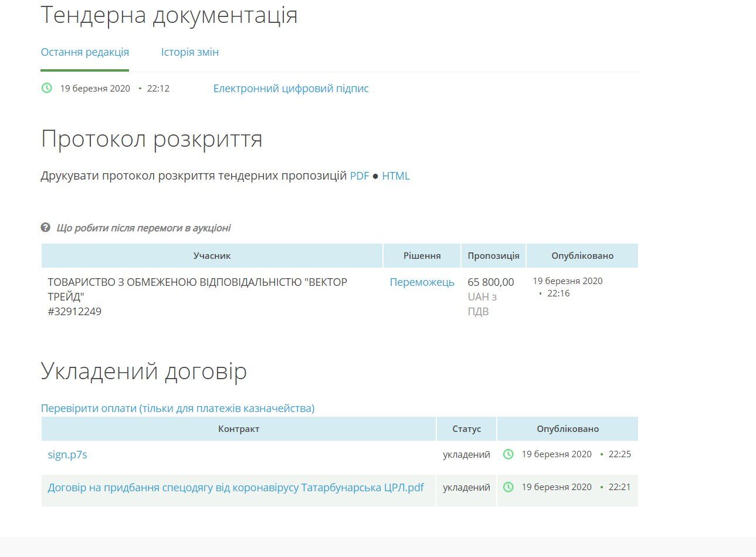Click the Переможець decision link
This screenshot has width=756, height=557.
(422, 282)
